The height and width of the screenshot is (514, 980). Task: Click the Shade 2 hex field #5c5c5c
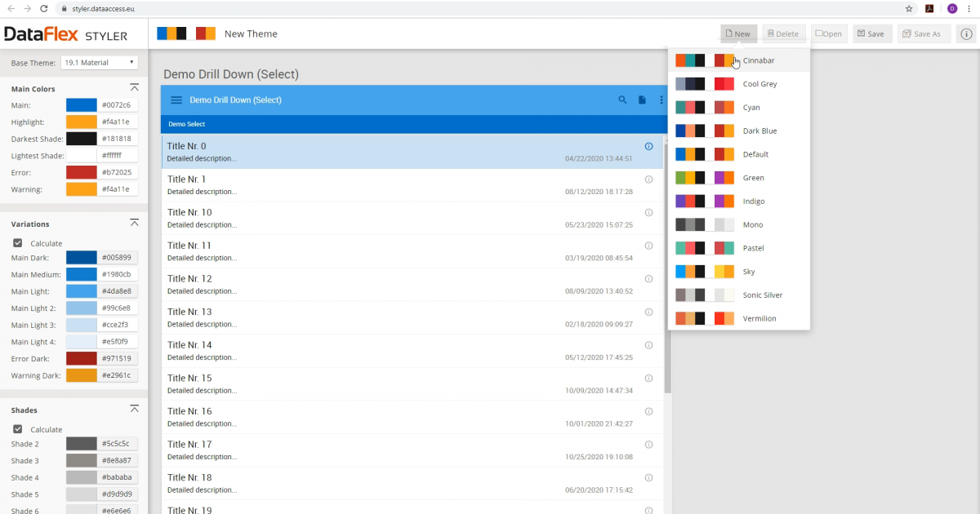[x=118, y=444]
